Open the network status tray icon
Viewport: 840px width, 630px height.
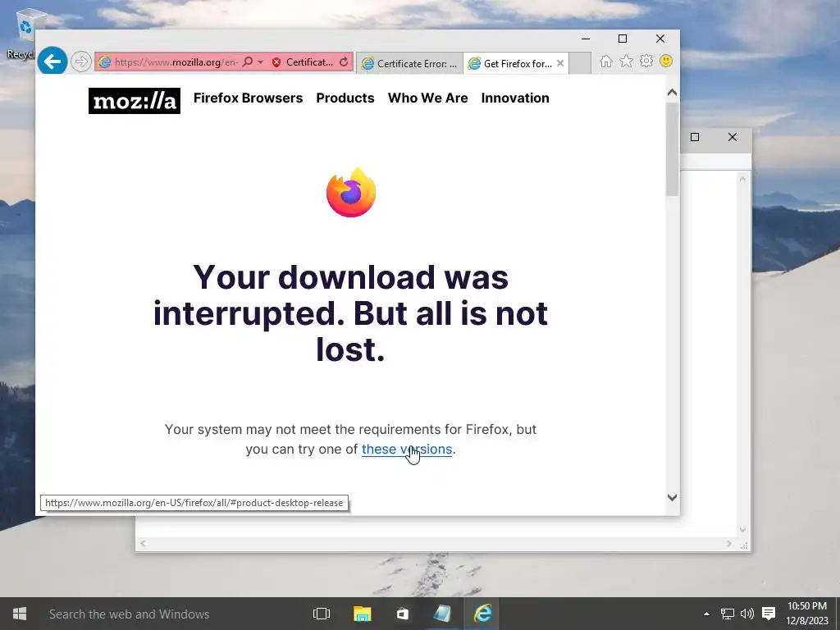click(727, 614)
